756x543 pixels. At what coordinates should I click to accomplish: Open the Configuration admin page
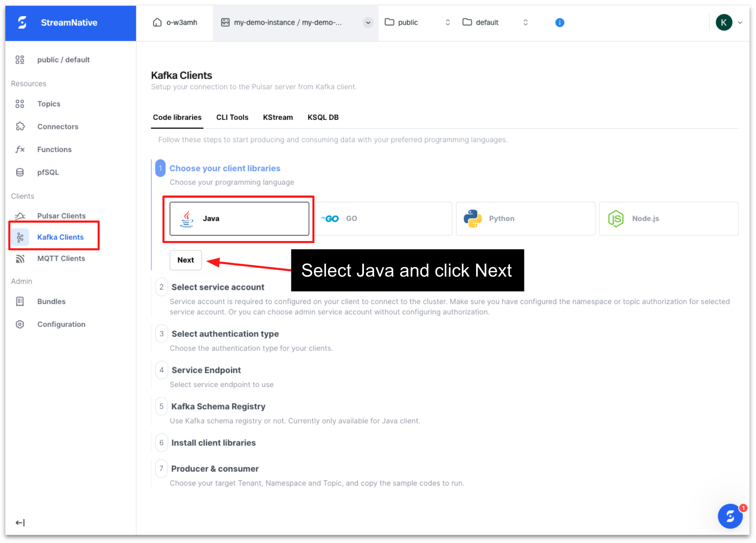point(61,324)
